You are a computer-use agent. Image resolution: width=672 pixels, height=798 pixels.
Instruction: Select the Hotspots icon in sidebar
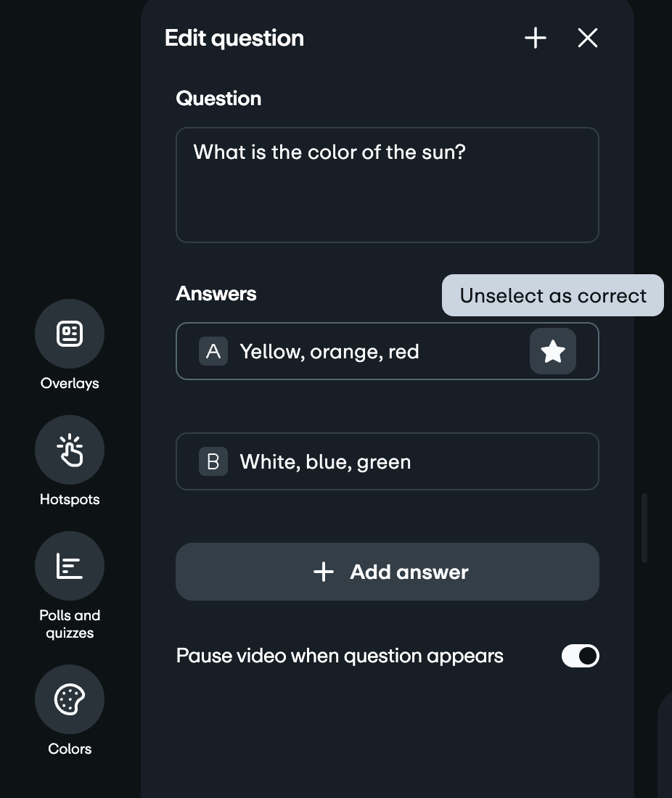pyautogui.click(x=70, y=450)
